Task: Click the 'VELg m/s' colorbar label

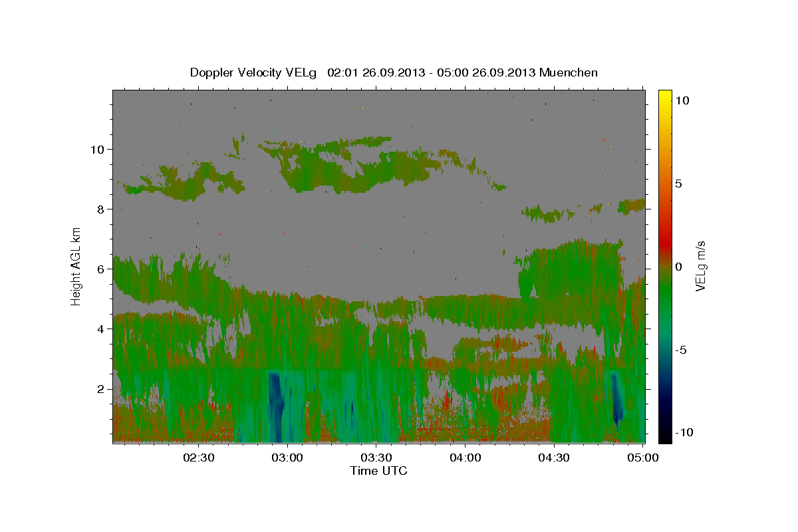Action: point(700,266)
